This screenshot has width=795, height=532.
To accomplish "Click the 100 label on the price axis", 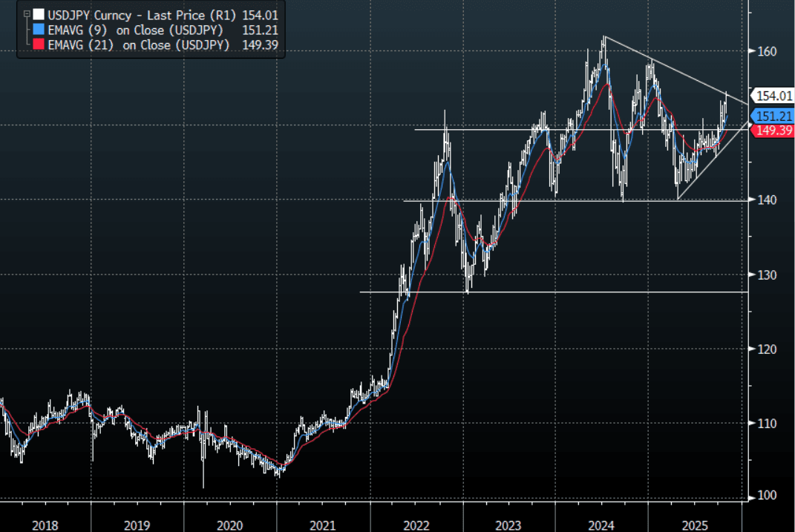I will tap(767, 496).
